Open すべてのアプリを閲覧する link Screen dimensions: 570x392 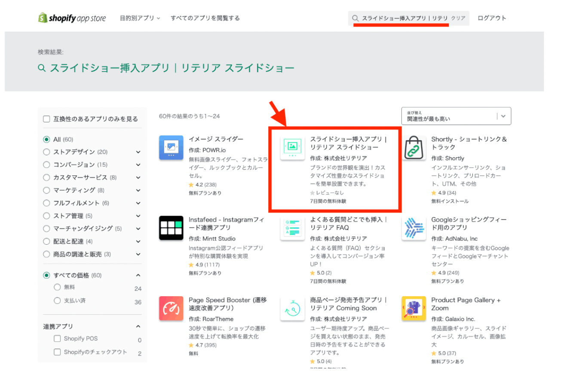[x=205, y=18]
